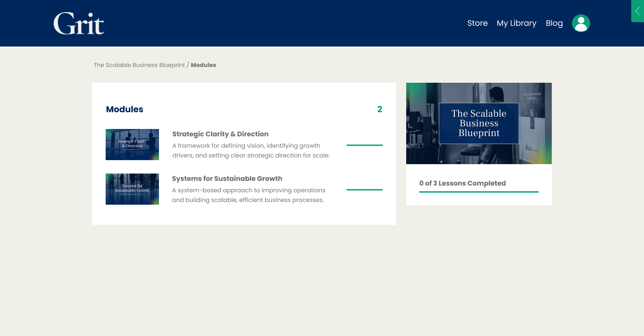Open Strategic Clarity & Direction thumbnail
Viewport: 644px width, 336px height.
(x=132, y=144)
